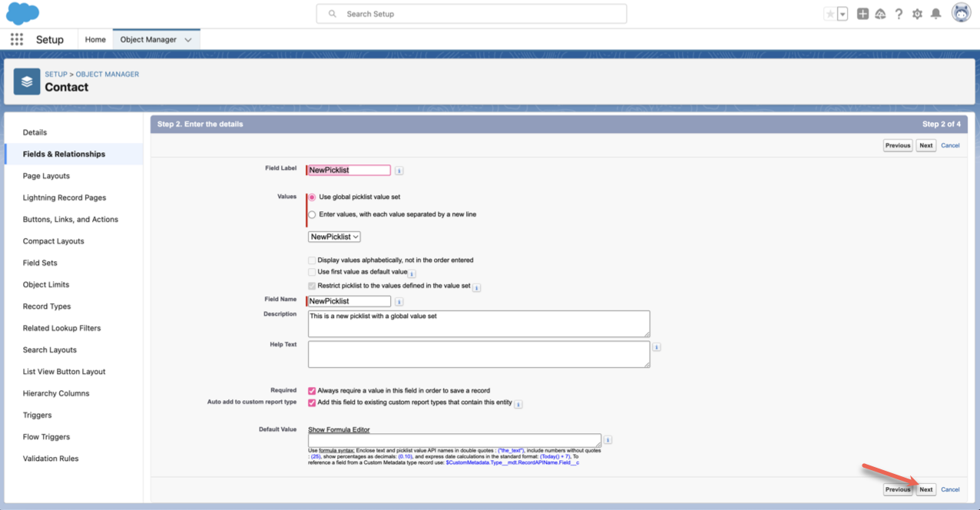The width and height of the screenshot is (980, 510).
Task: Click into the Help Text area
Action: pos(479,354)
